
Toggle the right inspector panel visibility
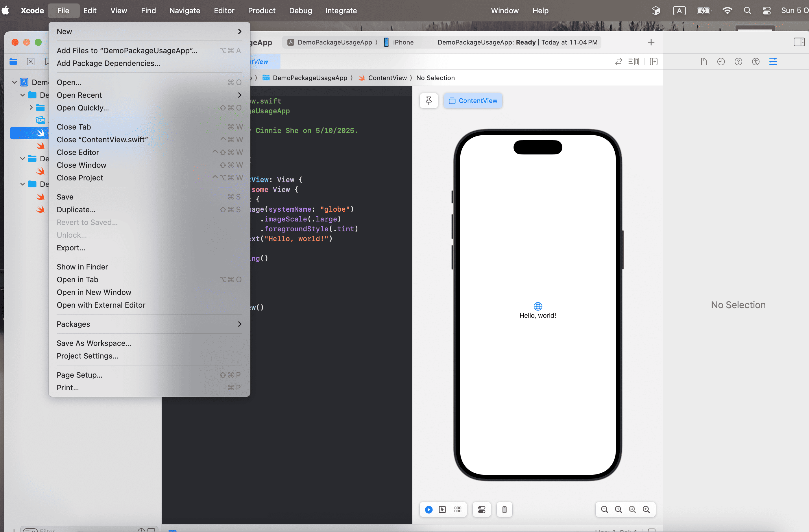[799, 42]
